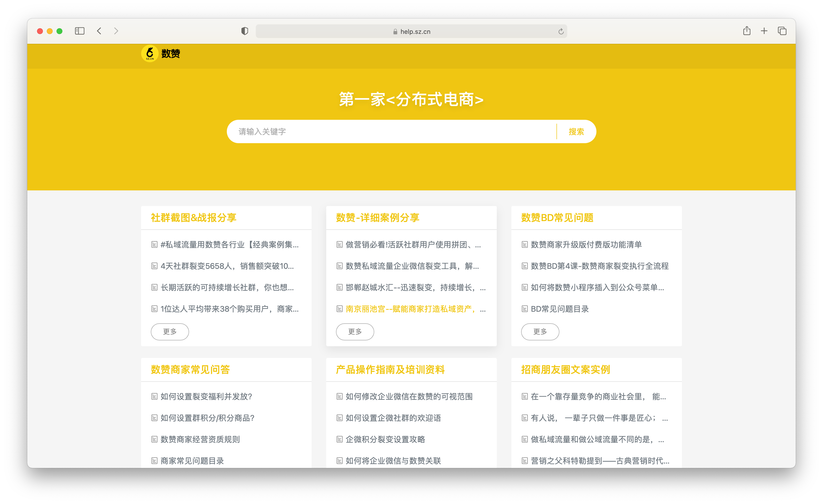This screenshot has height=504, width=823.
Task: Open article 如何将数赞小程序插入到公众号菜单
Action: (597, 287)
